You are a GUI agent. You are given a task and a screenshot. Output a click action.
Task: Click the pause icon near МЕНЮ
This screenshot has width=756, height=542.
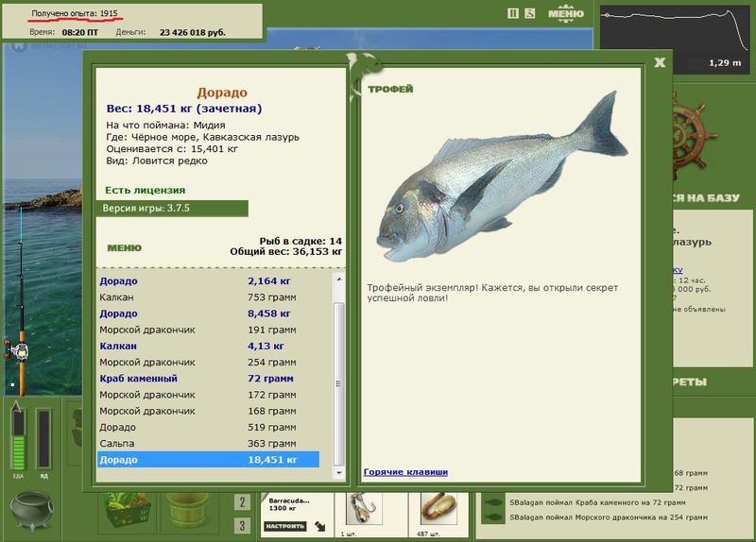[x=513, y=13]
